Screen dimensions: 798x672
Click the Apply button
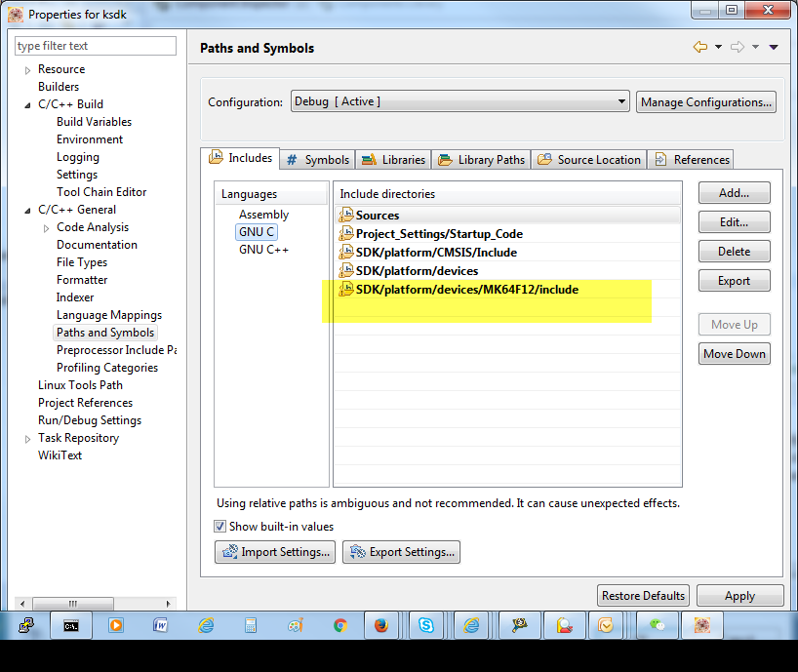pyautogui.click(x=739, y=595)
